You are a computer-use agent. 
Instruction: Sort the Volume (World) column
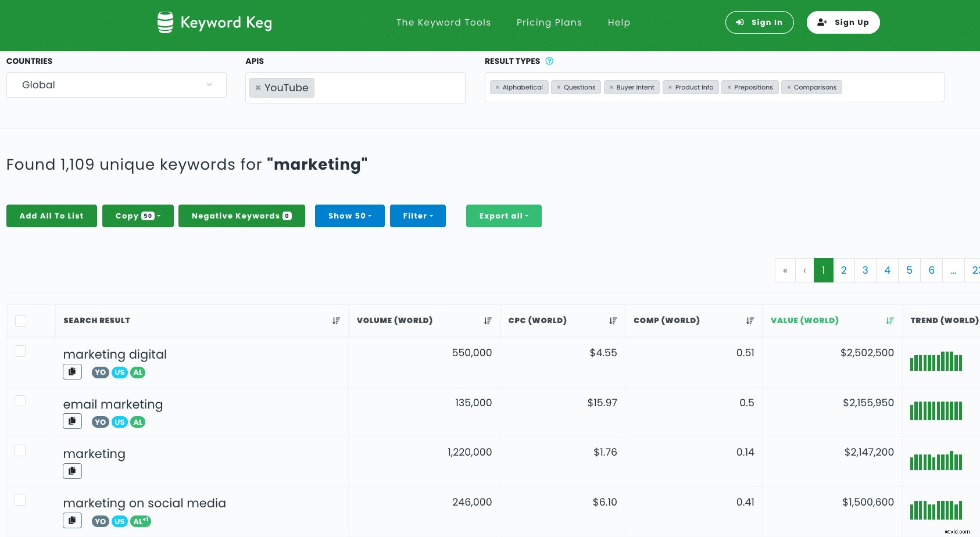(488, 320)
